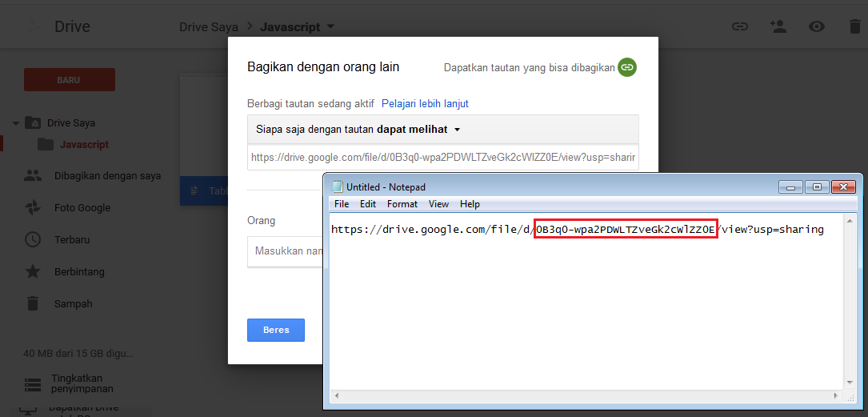Screen dimensions: 868x417
Task: Click 'Dapatkan tautan yang bisa dibagikan' text
Action: click(530, 67)
